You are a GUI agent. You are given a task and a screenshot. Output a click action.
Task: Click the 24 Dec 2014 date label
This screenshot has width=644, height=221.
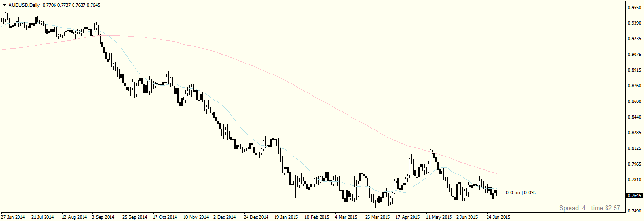pos(256,217)
